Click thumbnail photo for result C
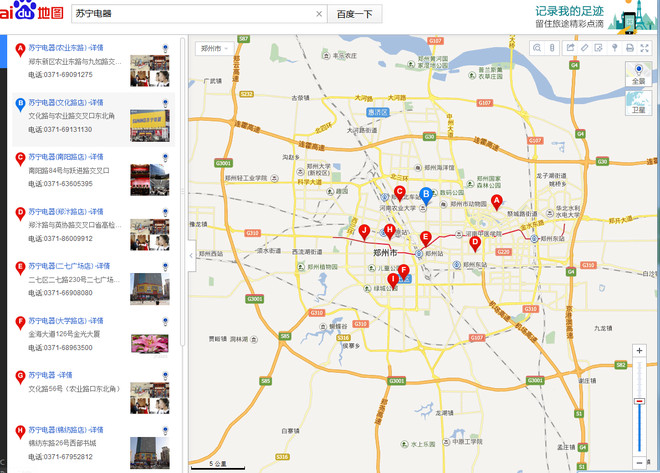This screenshot has height=473, width=660. tap(150, 180)
